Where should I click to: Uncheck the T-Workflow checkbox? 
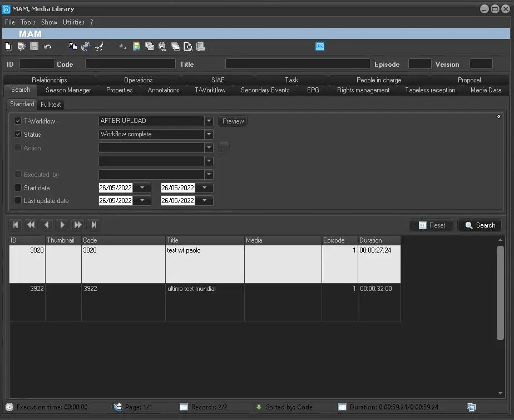coord(18,121)
